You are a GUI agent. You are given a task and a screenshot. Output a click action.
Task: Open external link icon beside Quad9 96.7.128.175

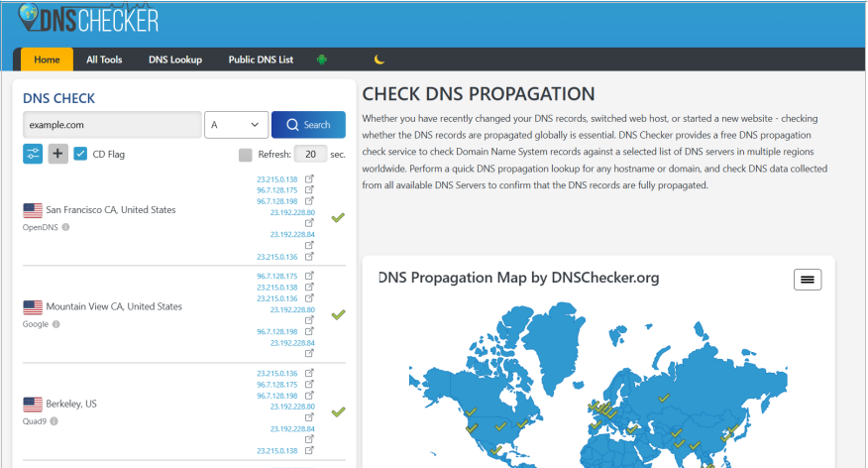coord(309,384)
